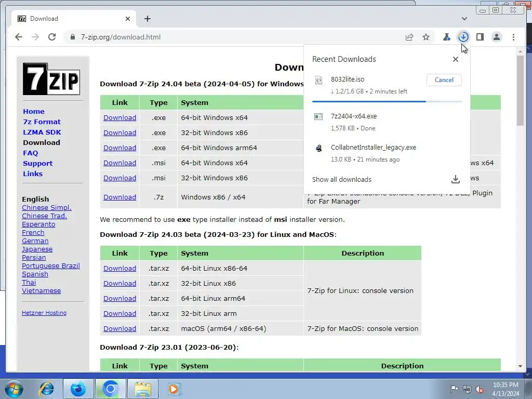The width and height of the screenshot is (532, 399).
Task: Open the Windows Start orb
Action: click(x=14, y=389)
